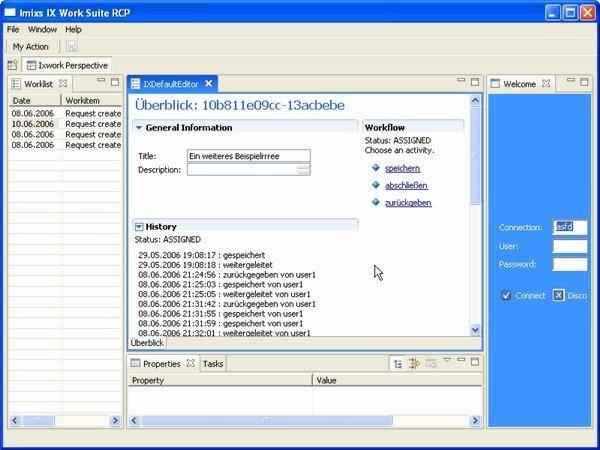Minimize the editor area
The height and width of the screenshot is (450, 600).
pyautogui.click(x=461, y=80)
